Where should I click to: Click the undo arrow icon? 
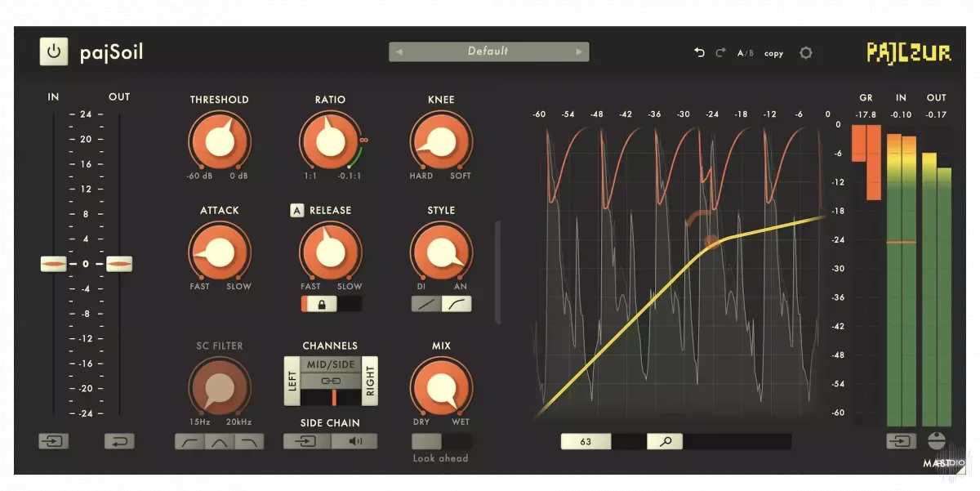[699, 52]
